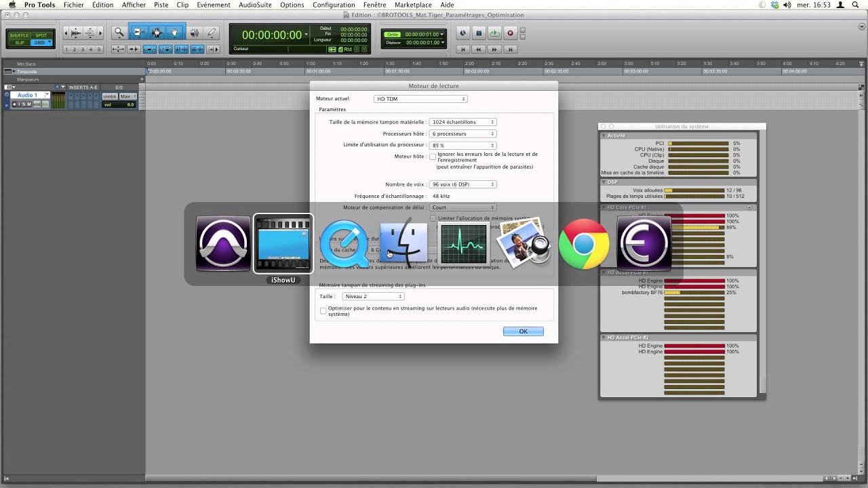868x488 pixels.
Task: Open the 'Moteur actuel' HD TDM dropdown
Action: (420, 99)
